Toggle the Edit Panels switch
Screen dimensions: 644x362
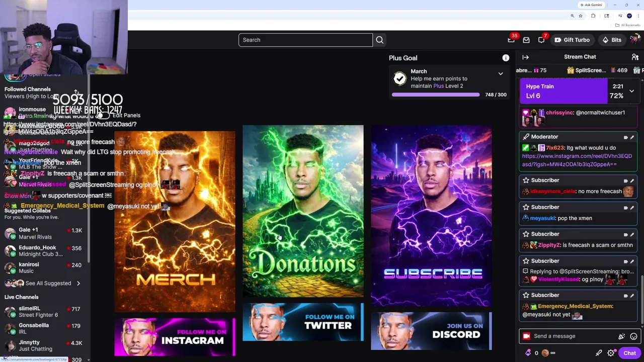103,116
